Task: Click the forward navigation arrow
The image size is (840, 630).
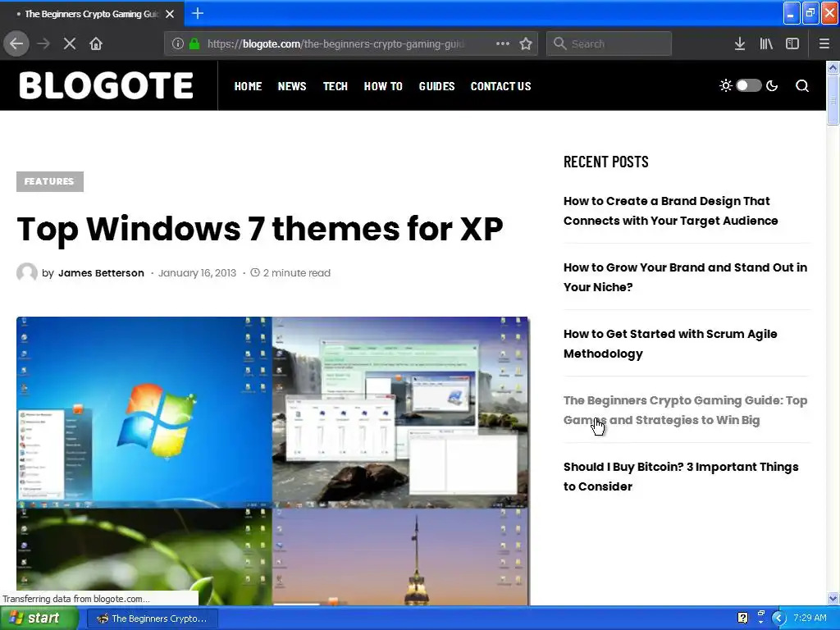Action: [x=43, y=43]
